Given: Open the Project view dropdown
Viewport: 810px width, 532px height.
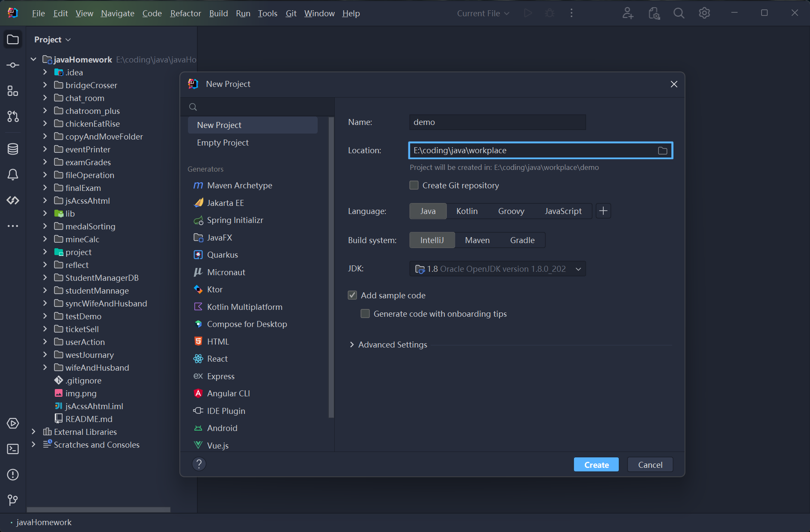Looking at the screenshot, I should (x=52, y=39).
